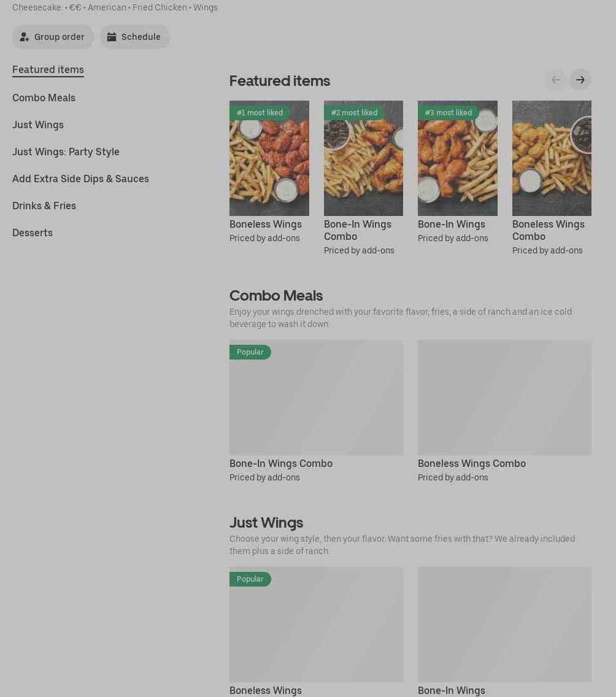Viewport: 616px width, 697px height.
Task: Click the Popular badge on Bone-In Wings Combo
Action: pyautogui.click(x=250, y=352)
